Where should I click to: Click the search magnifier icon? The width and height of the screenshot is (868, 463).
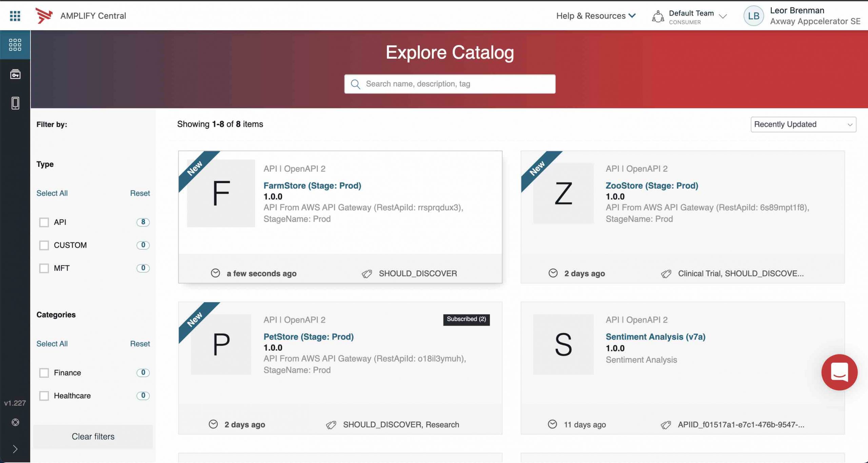tap(355, 84)
